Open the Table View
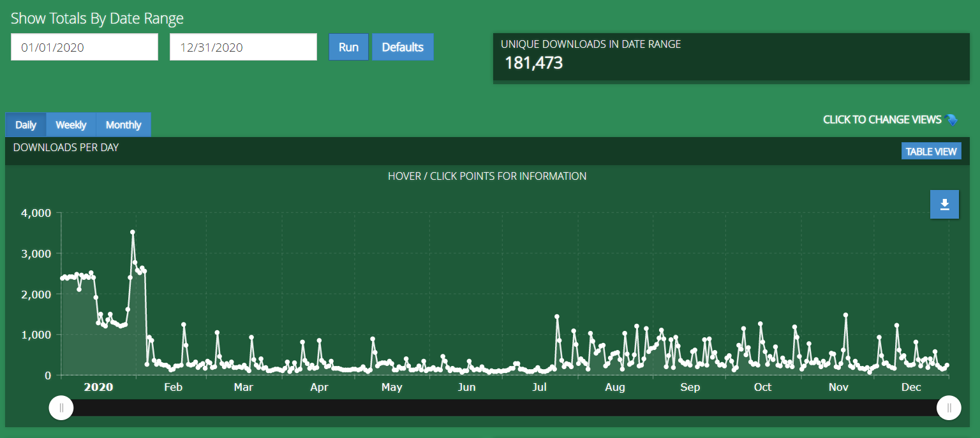The height and width of the screenshot is (438, 980). [931, 151]
